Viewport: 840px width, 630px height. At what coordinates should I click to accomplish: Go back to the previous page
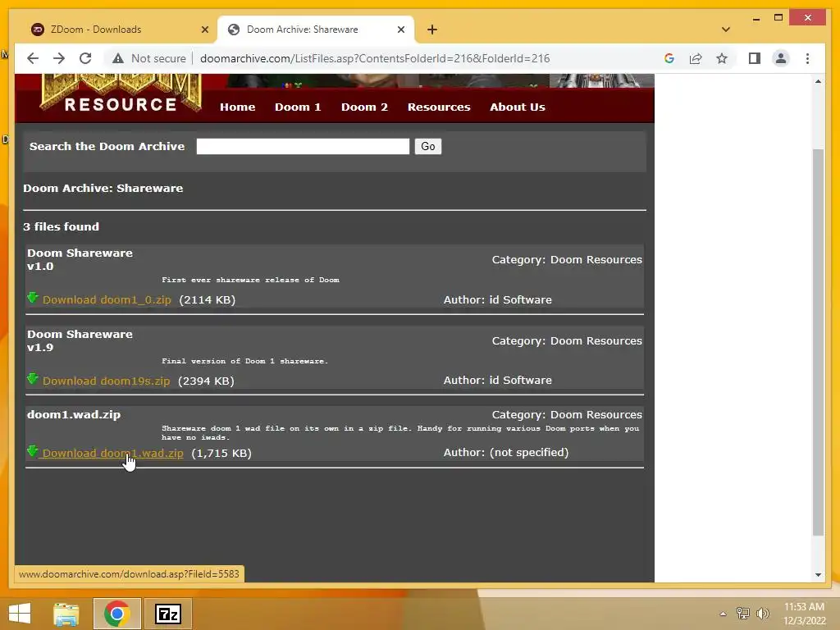click(33, 58)
